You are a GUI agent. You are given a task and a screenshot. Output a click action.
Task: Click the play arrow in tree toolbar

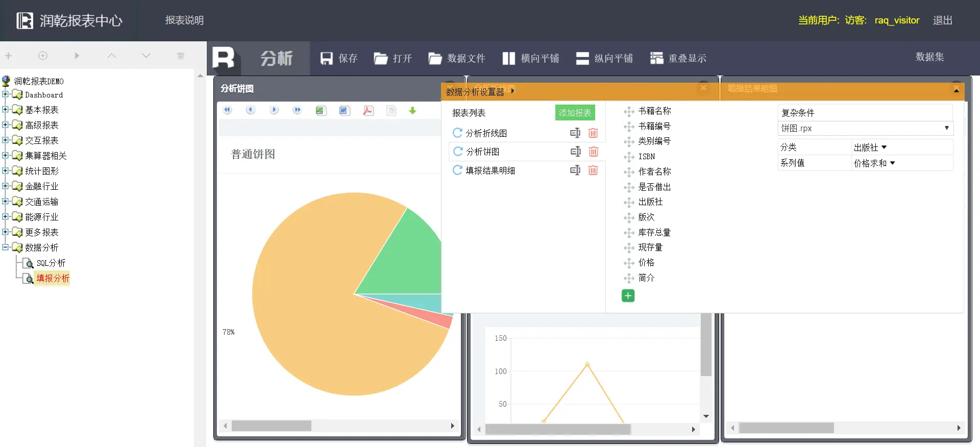pos(77,56)
